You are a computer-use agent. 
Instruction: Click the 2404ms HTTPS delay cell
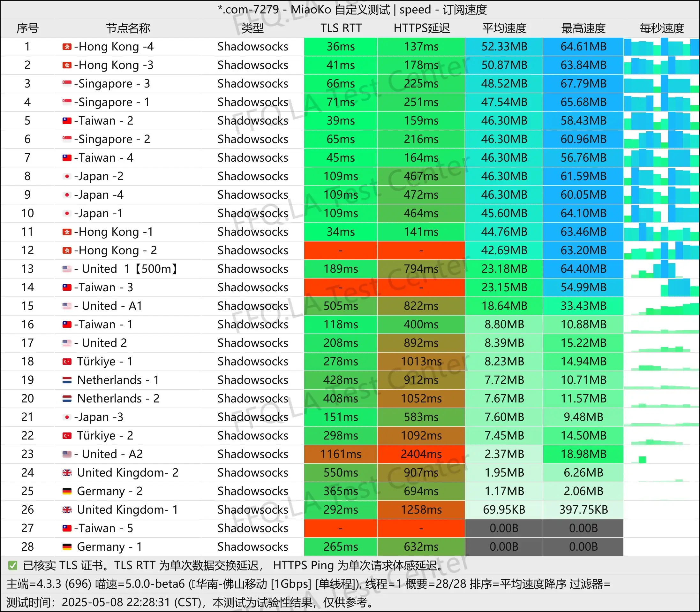[x=421, y=454]
